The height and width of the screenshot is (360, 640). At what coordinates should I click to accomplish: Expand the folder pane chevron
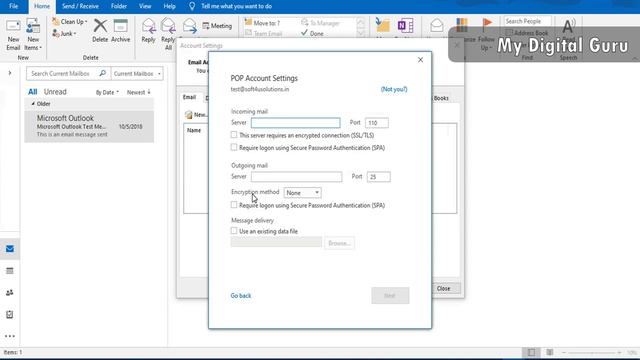coord(10,73)
